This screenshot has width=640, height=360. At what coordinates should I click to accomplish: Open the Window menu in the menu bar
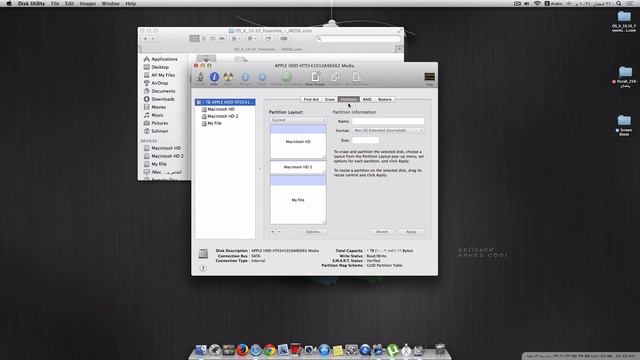click(x=110, y=4)
